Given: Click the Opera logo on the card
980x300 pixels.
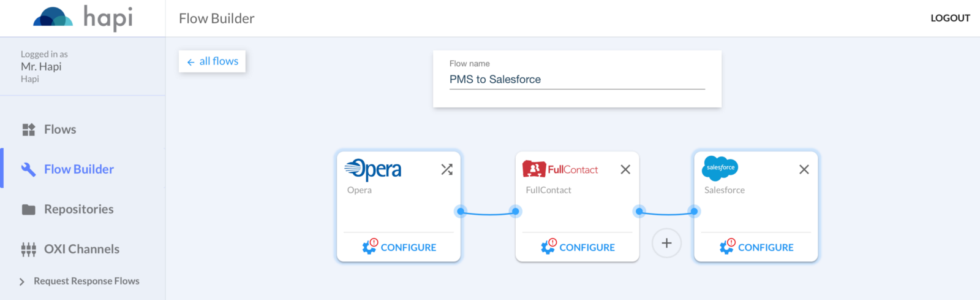Looking at the screenshot, I should point(373,169).
